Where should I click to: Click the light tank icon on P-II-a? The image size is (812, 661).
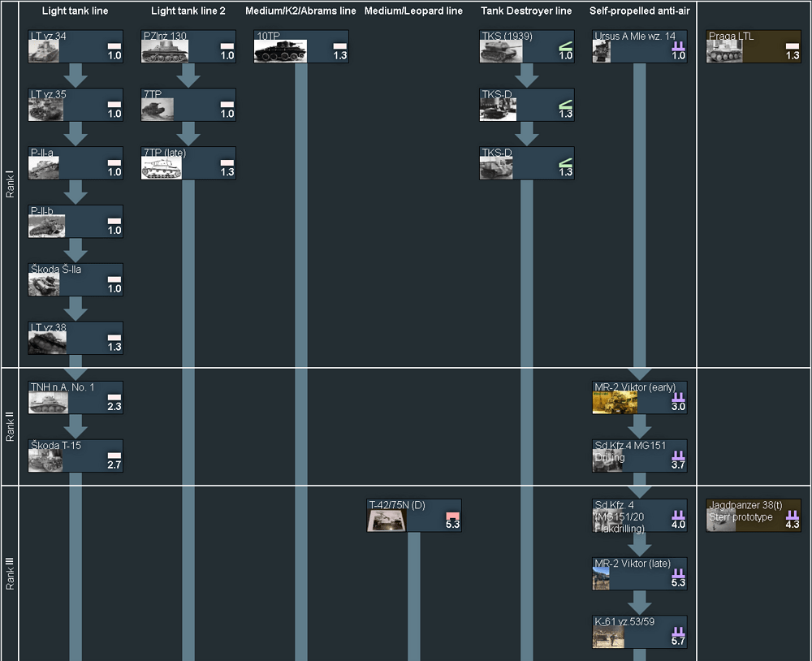[x=114, y=162]
